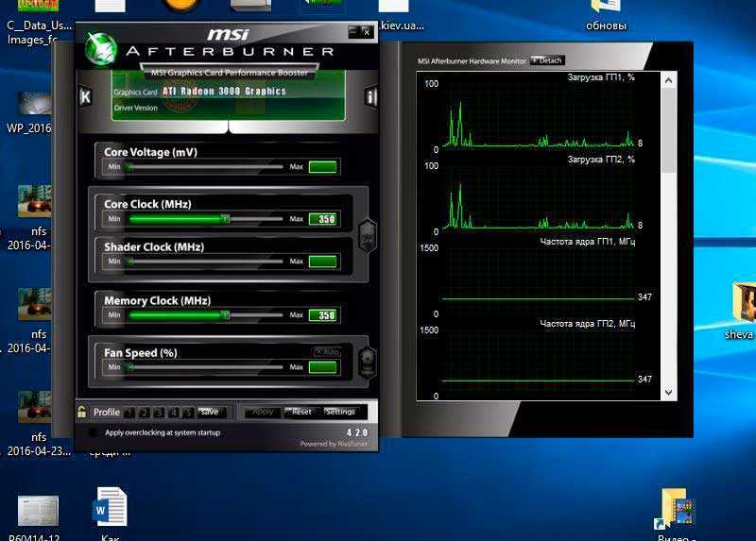Click the Core Clock slider handle
This screenshot has width=756, height=541.
[x=225, y=219]
